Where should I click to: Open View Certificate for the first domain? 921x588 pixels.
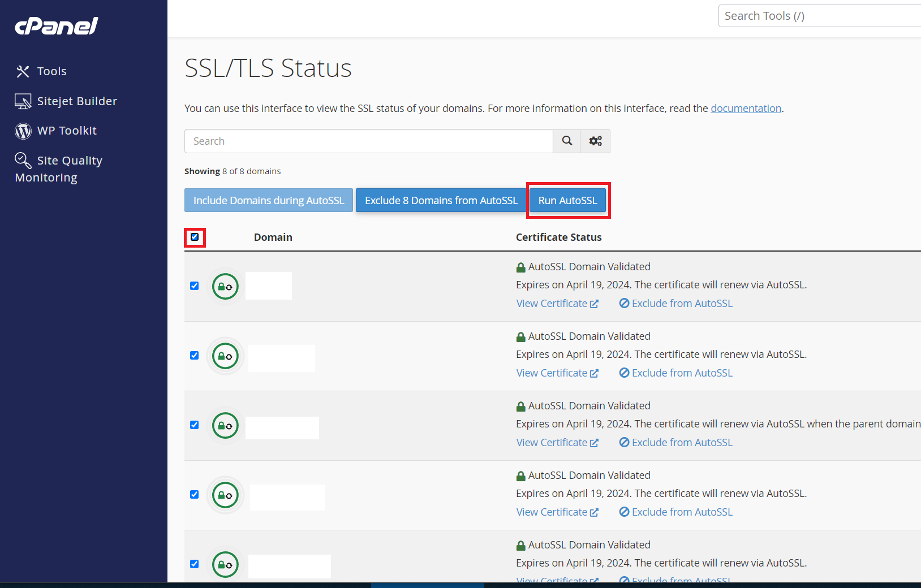pyautogui.click(x=557, y=304)
